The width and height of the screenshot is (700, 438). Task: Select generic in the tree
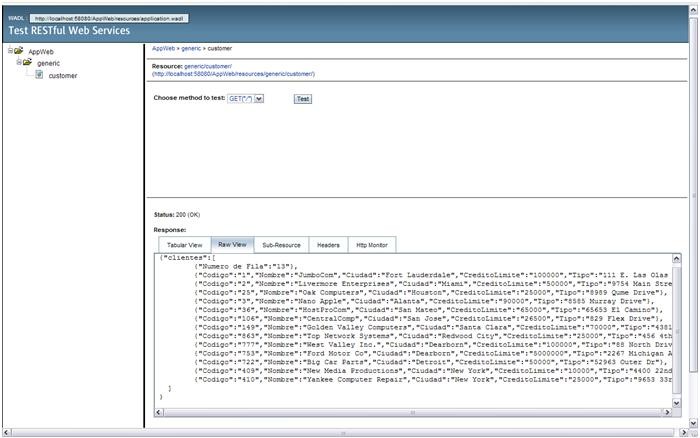pyautogui.click(x=48, y=63)
